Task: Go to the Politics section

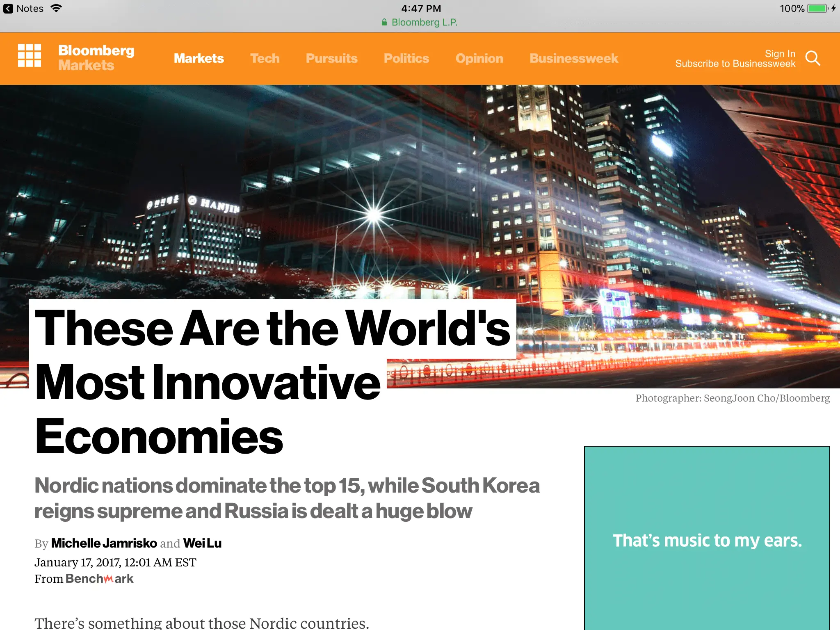Action: tap(406, 58)
